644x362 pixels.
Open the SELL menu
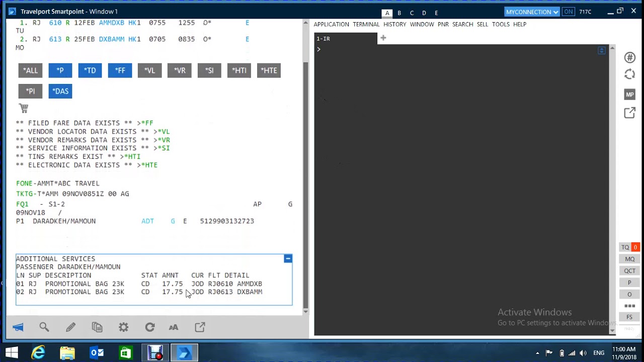482,24
